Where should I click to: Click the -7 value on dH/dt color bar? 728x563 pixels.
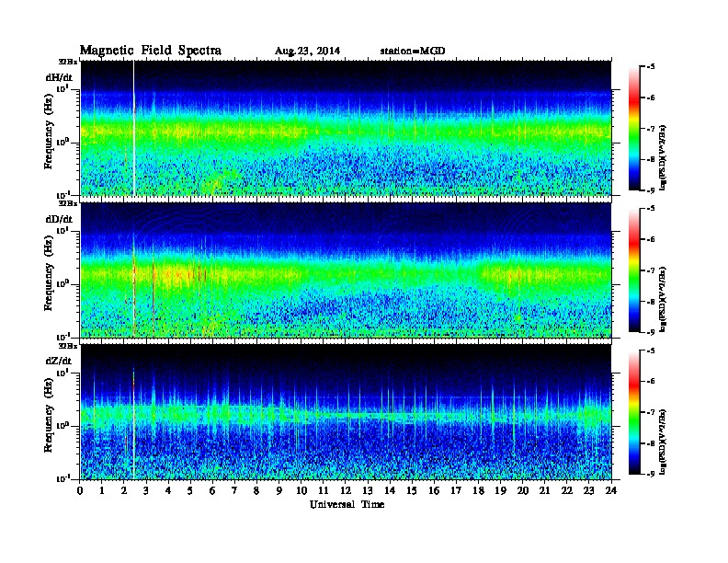point(651,129)
